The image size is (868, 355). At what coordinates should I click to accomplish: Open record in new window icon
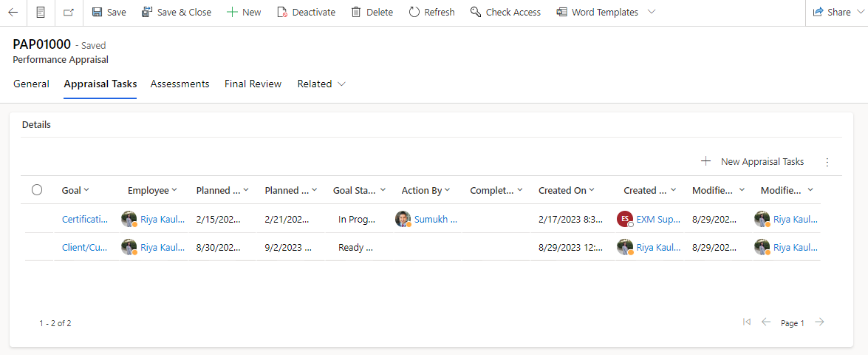point(69,13)
